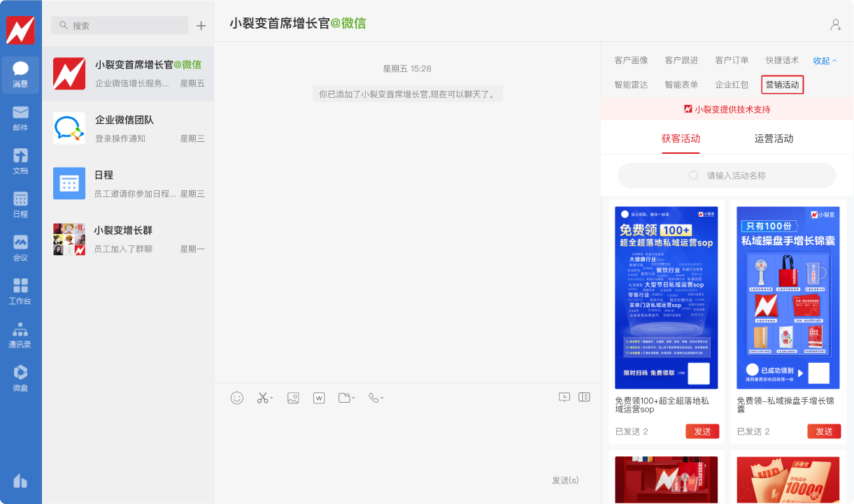Select the 小裂变首席增长官 conversation
Screen dimensions: 854x504
click(x=128, y=73)
